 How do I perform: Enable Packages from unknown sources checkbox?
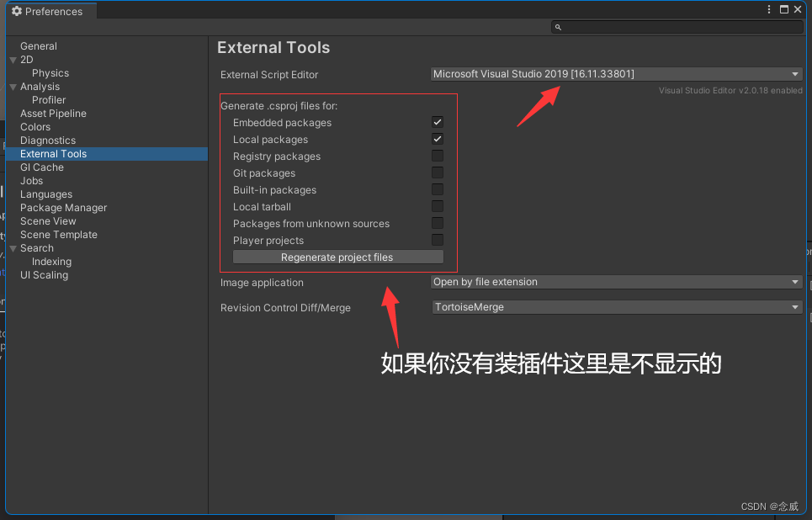[438, 223]
